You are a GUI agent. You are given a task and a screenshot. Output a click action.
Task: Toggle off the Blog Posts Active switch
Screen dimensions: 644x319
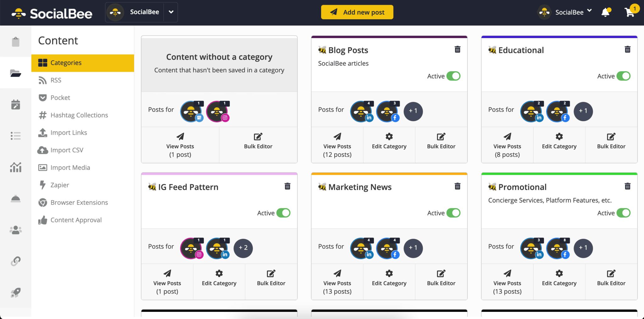tap(454, 76)
